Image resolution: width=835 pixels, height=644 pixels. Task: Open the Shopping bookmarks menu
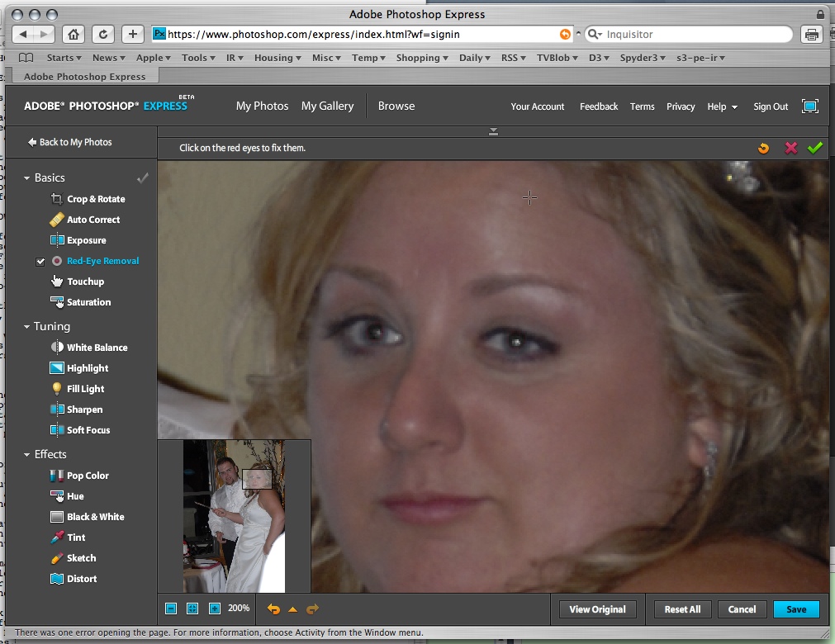pos(422,58)
